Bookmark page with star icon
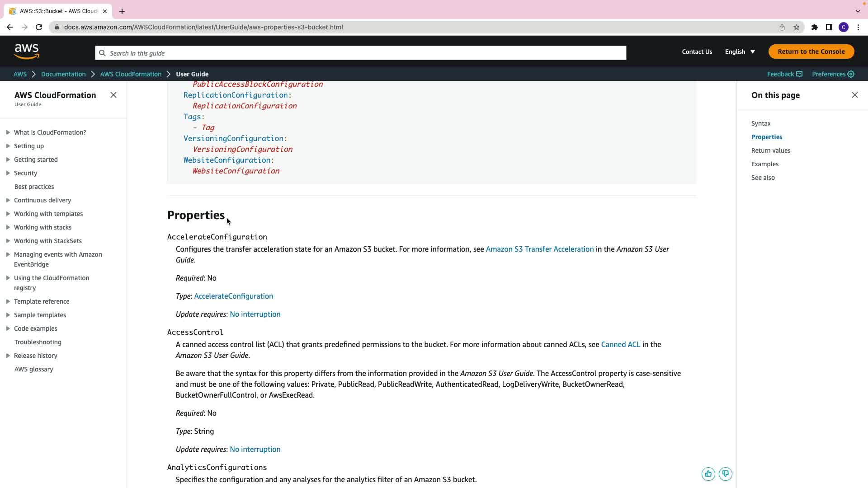Viewport: 868px width, 488px height. point(796,27)
